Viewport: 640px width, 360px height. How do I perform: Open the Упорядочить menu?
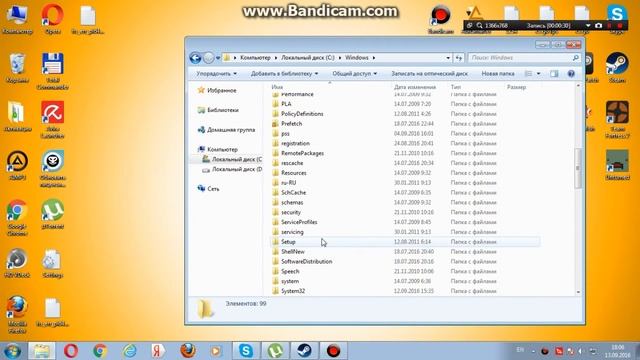(x=216, y=74)
